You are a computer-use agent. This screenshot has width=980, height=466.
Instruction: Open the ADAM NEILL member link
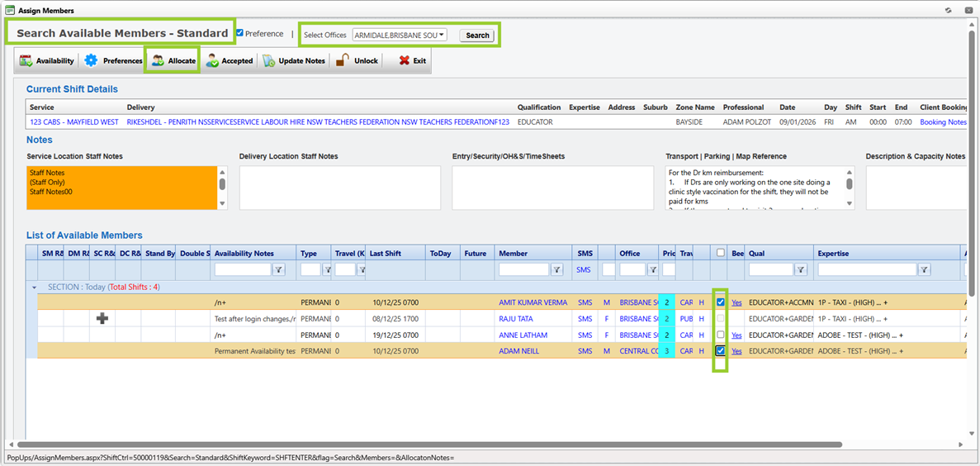point(521,351)
